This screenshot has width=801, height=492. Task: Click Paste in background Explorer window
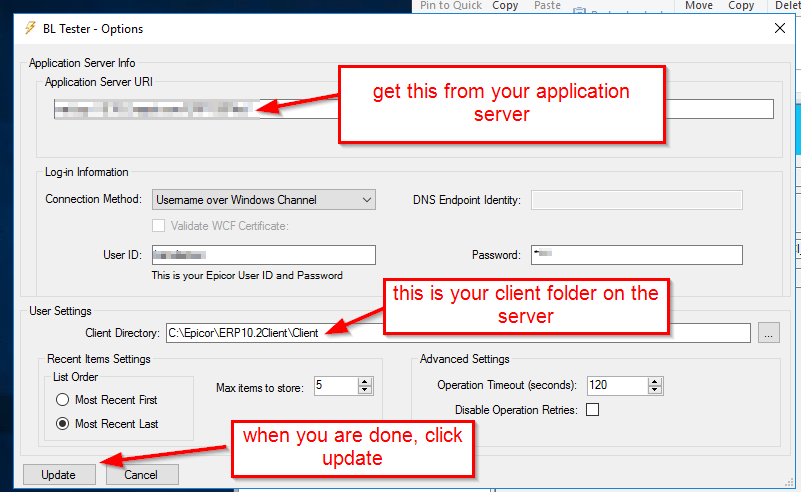[547, 5]
